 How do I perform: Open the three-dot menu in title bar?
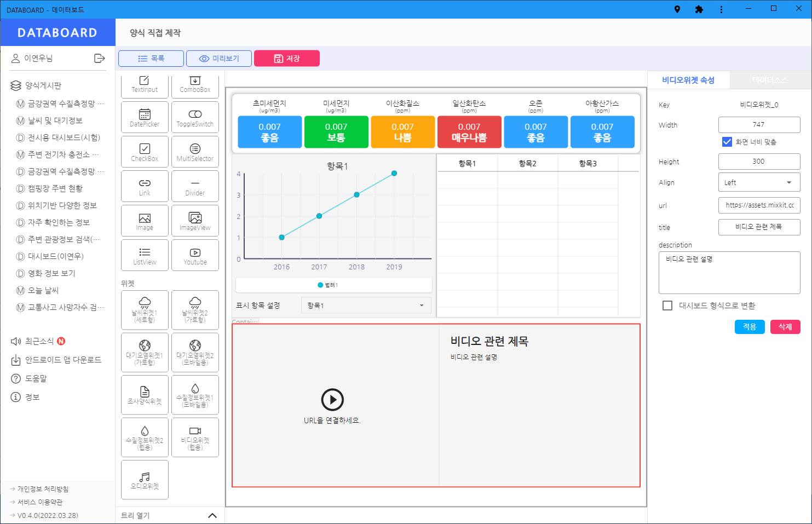(x=721, y=9)
